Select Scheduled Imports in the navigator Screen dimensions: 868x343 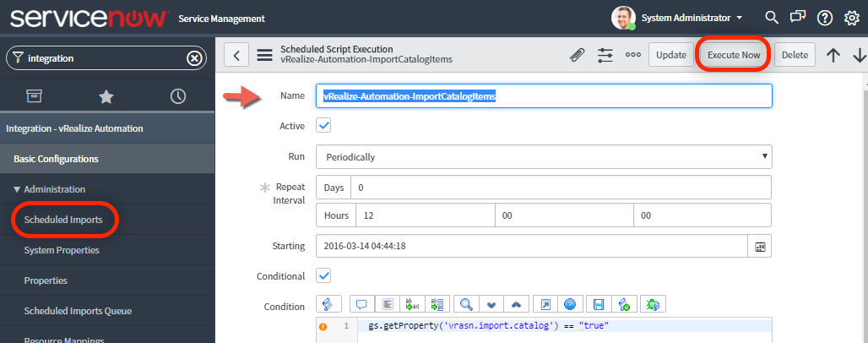[63, 220]
